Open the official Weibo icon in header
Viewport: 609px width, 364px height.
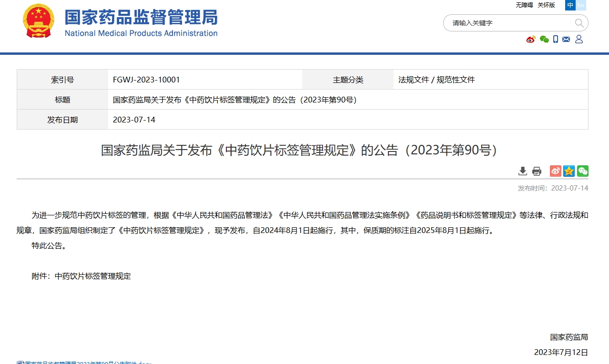pyautogui.click(x=531, y=40)
